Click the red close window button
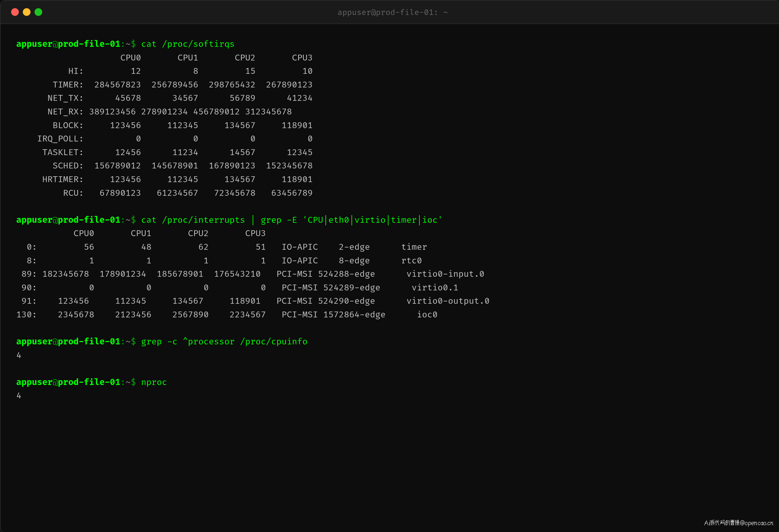 click(x=15, y=12)
